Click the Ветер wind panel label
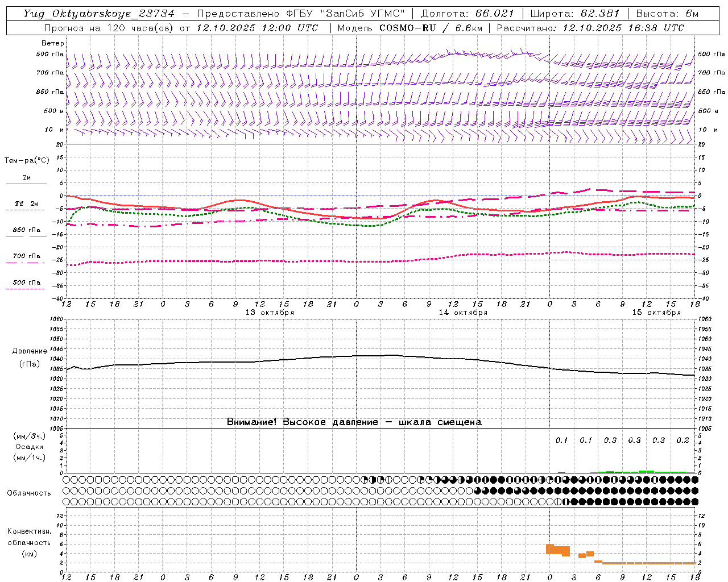The width and height of the screenshot is (728, 582). point(53,43)
